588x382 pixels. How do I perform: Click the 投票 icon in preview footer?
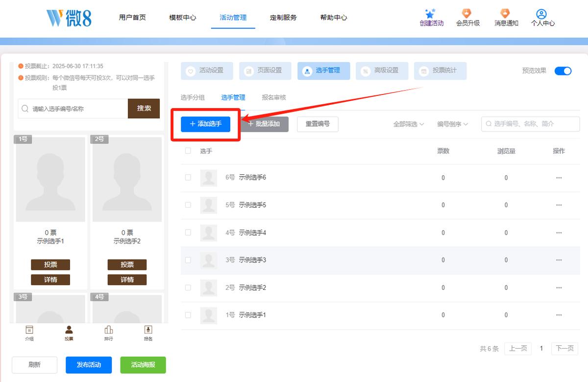point(69,330)
